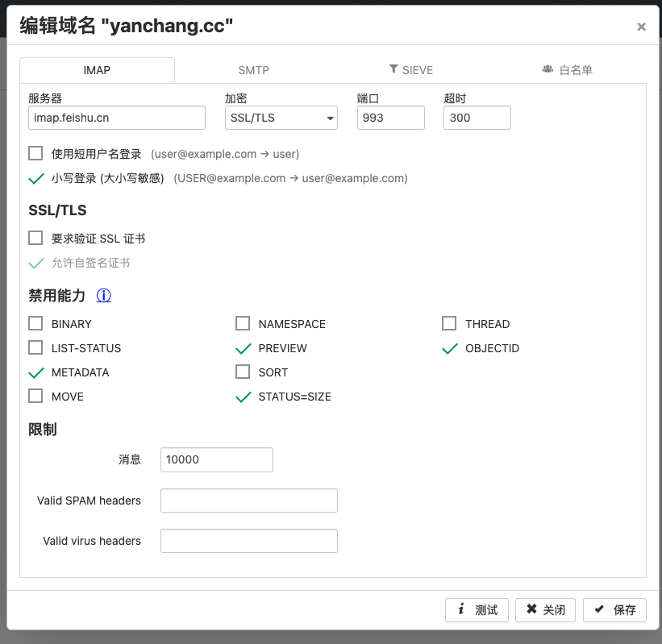Expand the 加密 SSL/TLS dropdown
Screen dimensions: 662x644
click(x=281, y=118)
